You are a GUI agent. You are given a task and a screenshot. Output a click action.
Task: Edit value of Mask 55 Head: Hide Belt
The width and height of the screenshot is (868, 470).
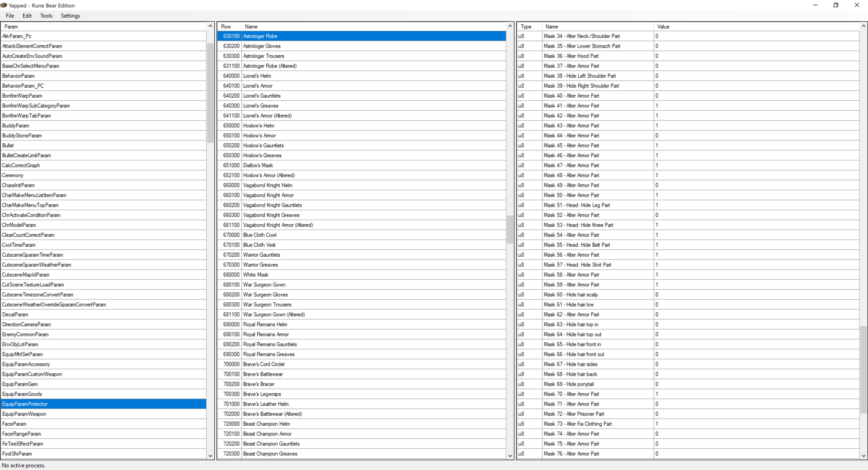757,245
